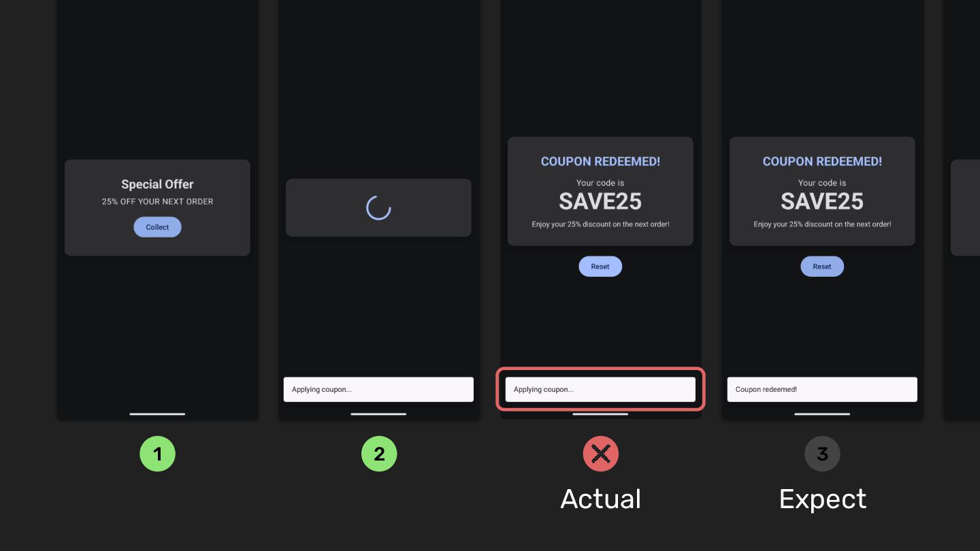Click the green step 2 circle
This screenshot has height=551, width=980.
pyautogui.click(x=379, y=454)
